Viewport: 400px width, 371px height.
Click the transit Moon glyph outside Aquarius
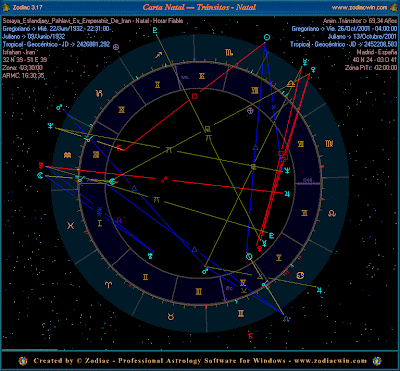(40, 175)
